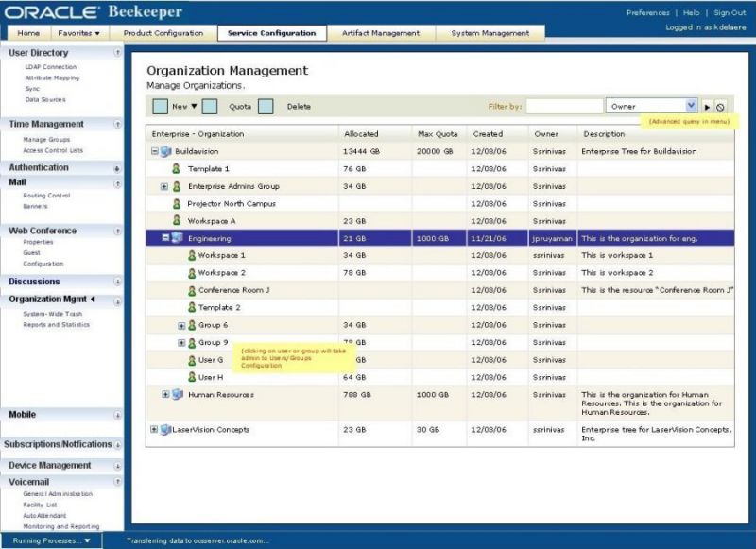Viewport: 756px width, 549px height.
Task: Select the Service Configuration tab
Action: (272, 33)
